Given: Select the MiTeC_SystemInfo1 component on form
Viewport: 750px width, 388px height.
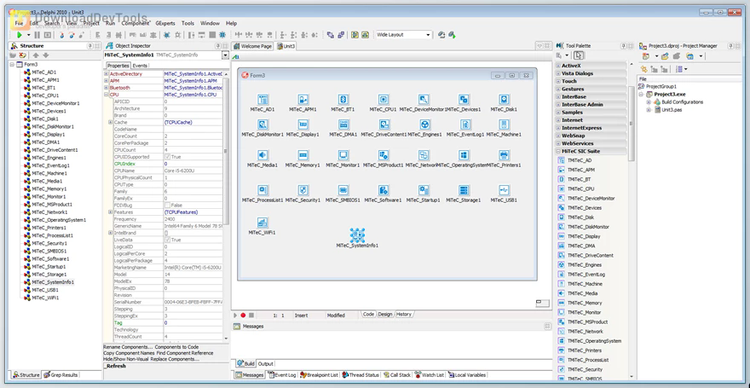Looking at the screenshot, I should [357, 235].
